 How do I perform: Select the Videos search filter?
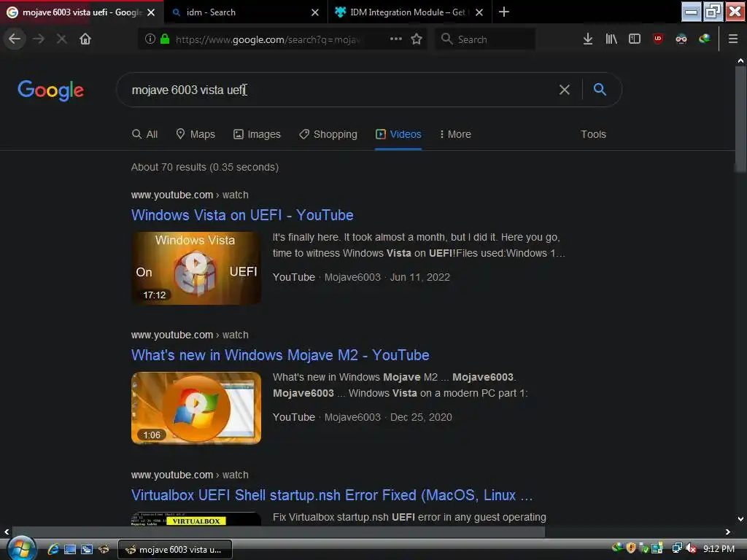pos(398,134)
